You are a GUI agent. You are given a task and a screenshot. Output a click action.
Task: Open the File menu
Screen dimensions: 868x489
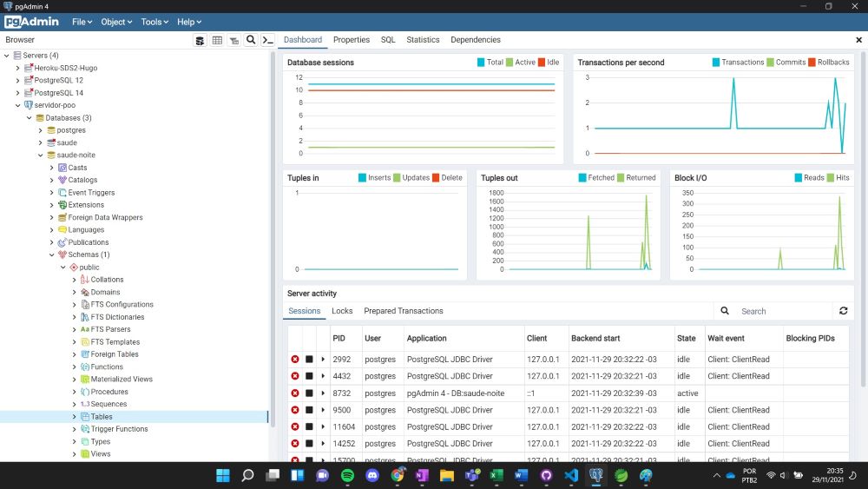[x=82, y=22]
